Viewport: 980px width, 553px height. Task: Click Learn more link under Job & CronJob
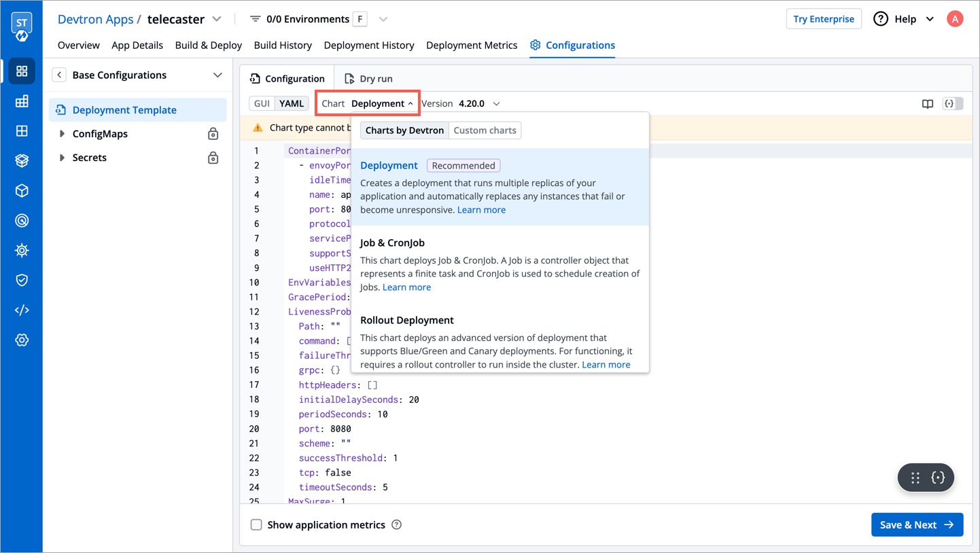[x=406, y=287]
